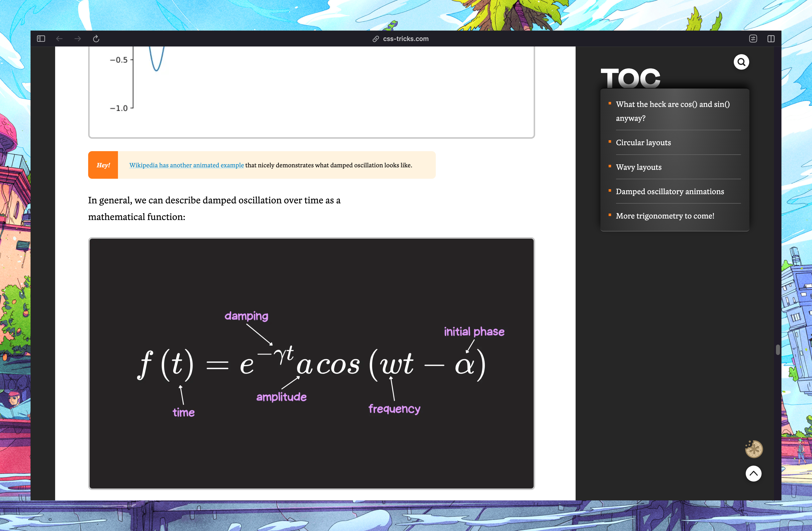Open the site controls icon in toolbar
Viewport: 812px width, 531px height.
(753, 39)
